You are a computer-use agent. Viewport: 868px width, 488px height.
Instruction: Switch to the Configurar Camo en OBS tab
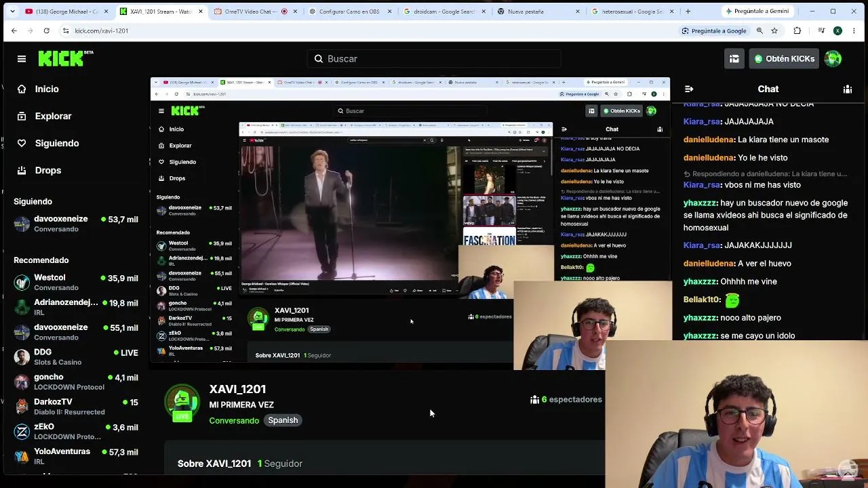(x=349, y=12)
